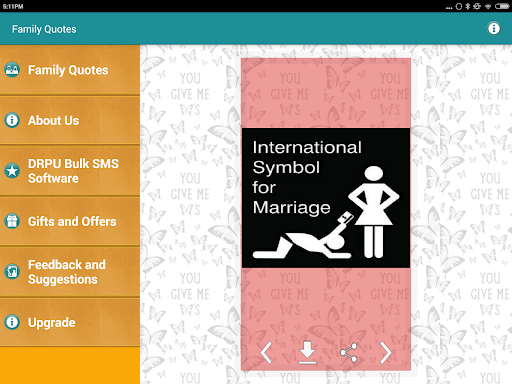The image size is (512, 384).
Task: Open the Family Quotes menu item
Action: [x=70, y=70]
